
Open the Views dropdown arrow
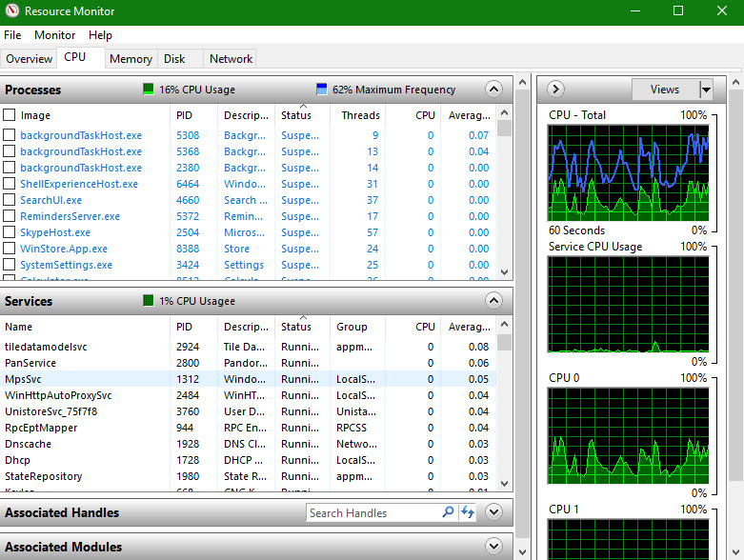point(706,90)
